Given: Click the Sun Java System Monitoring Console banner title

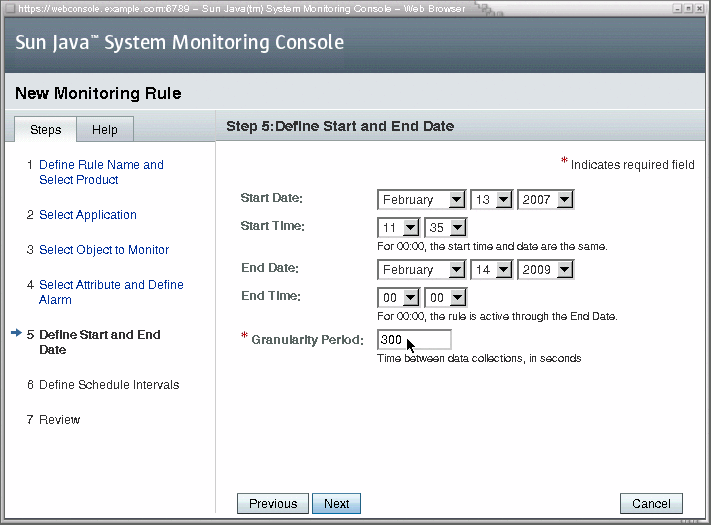Looking at the screenshot, I should point(180,43).
